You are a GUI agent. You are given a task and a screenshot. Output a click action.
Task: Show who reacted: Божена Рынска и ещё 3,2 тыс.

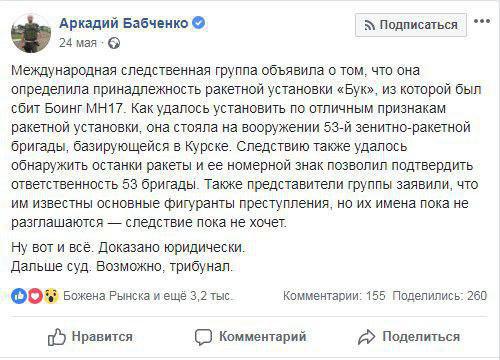148,296
